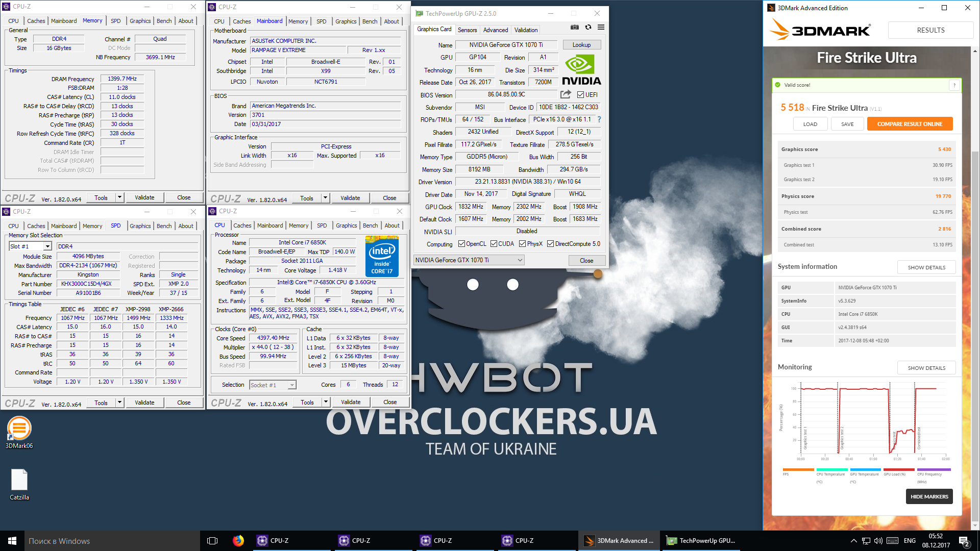Open the notification center icon
This screenshot has width=980, height=551.
coord(964,541)
